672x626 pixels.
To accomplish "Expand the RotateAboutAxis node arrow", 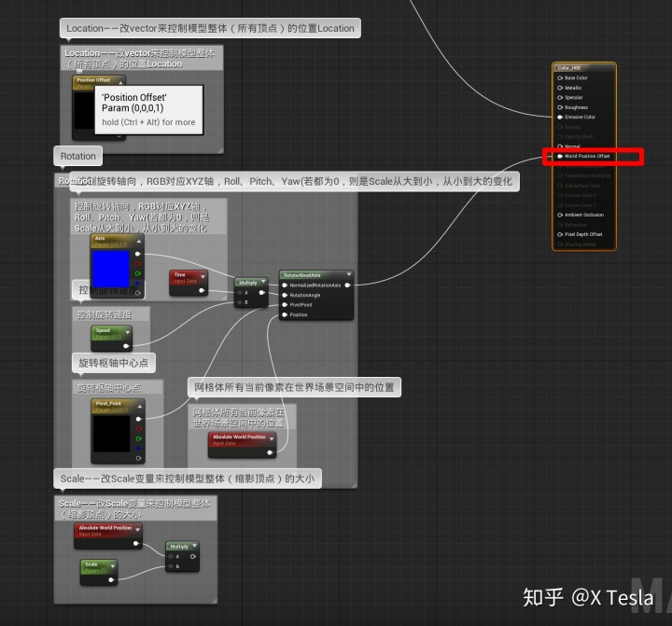I will [349, 273].
